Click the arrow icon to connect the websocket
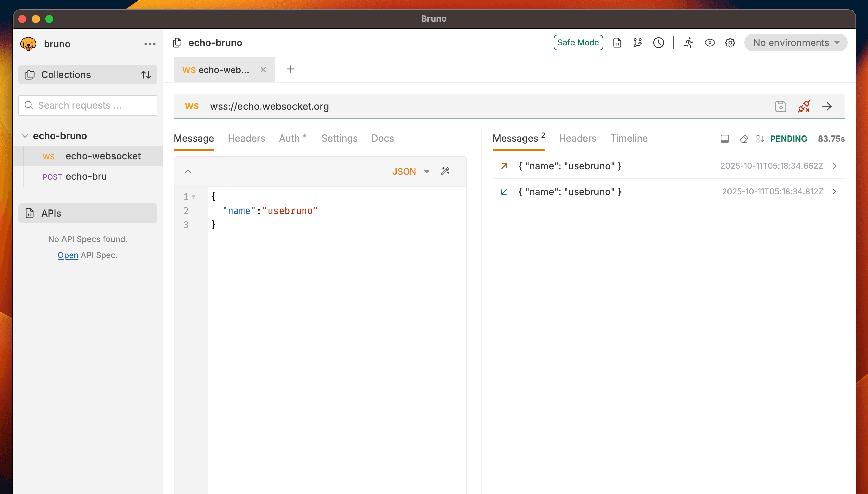The image size is (868, 494). click(x=827, y=106)
